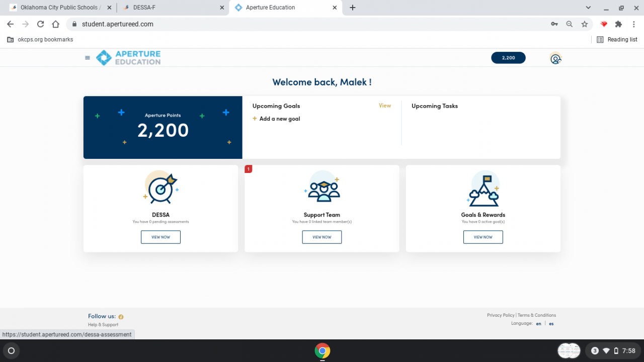The height and width of the screenshot is (362, 644).
Task: Click the Goals & Rewards mountain icon
Action: pos(483,188)
